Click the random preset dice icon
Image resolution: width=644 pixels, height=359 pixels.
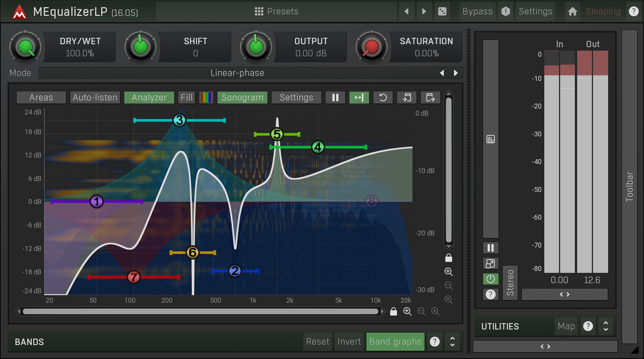442,11
